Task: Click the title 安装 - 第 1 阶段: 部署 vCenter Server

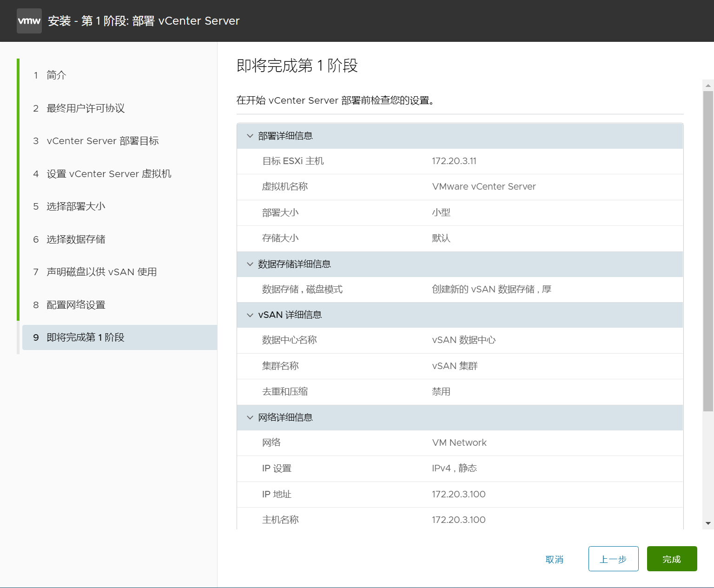Action: (x=144, y=21)
